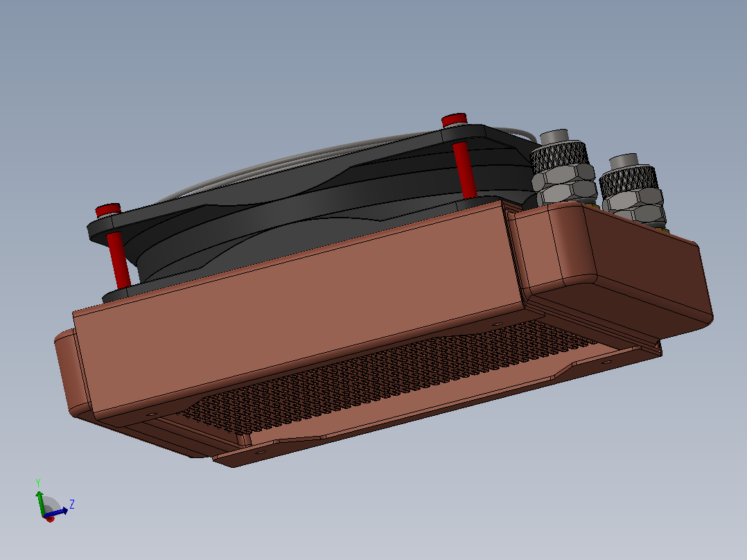Click the red X axis on orientation triad
Viewport: 747px width, 560px height.
click(50, 518)
